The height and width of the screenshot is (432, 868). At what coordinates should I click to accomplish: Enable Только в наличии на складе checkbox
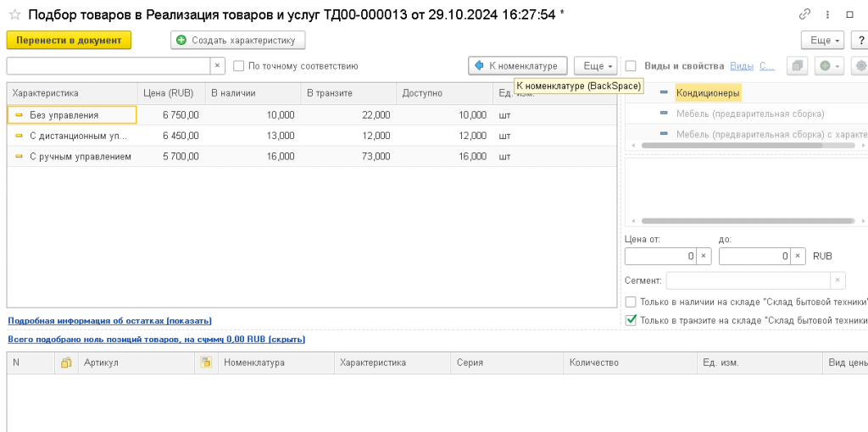[631, 302]
